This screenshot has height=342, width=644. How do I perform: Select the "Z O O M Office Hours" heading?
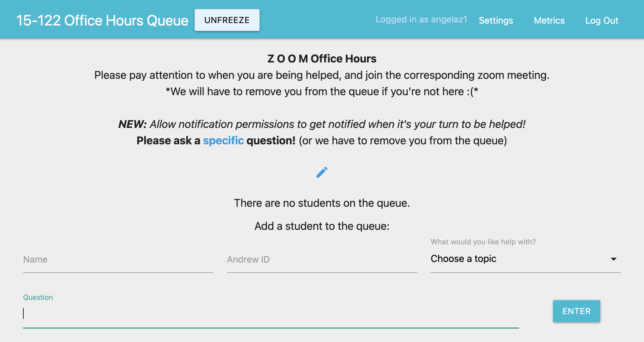[x=322, y=59]
